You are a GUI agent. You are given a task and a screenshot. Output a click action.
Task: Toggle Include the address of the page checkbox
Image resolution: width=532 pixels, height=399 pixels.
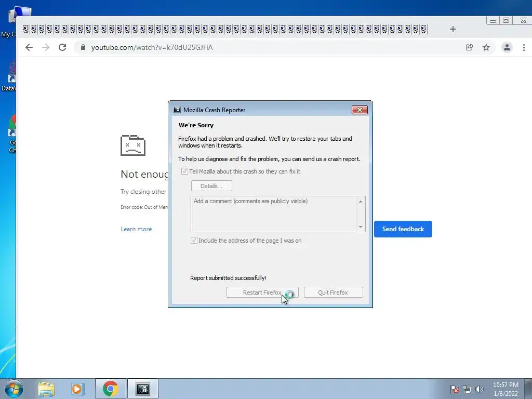point(194,241)
